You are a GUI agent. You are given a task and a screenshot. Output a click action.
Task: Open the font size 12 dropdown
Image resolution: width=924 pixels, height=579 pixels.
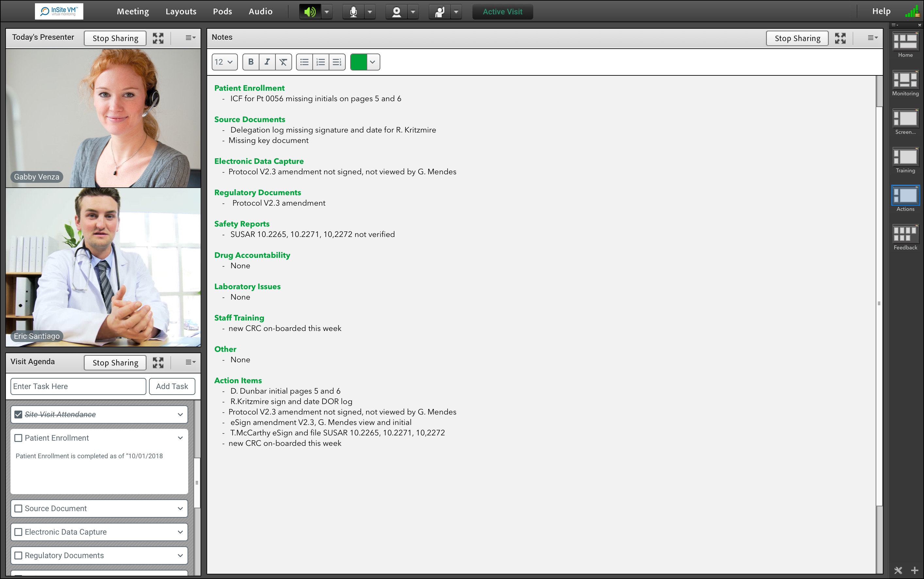(x=224, y=62)
